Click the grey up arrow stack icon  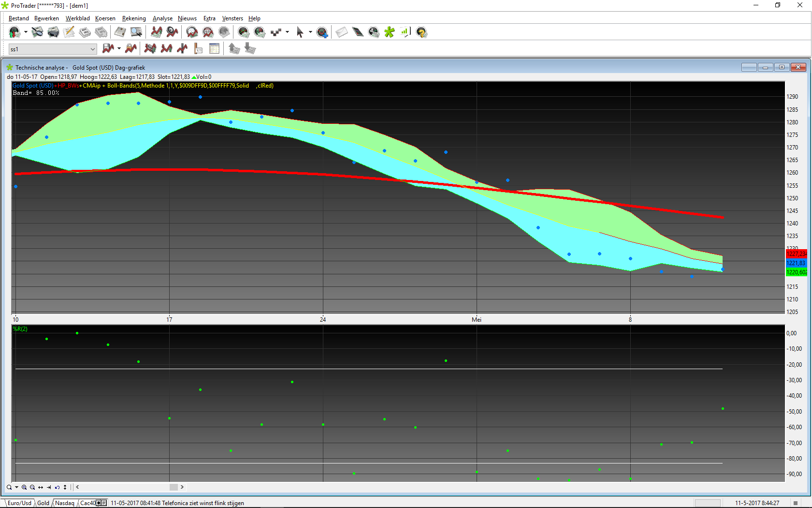tap(234, 48)
